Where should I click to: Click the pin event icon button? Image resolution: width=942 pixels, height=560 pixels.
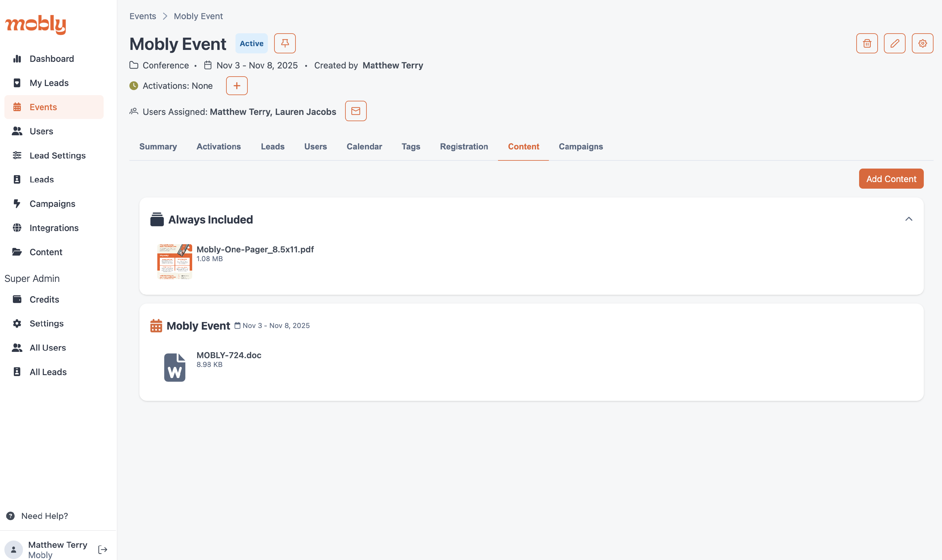pos(284,43)
